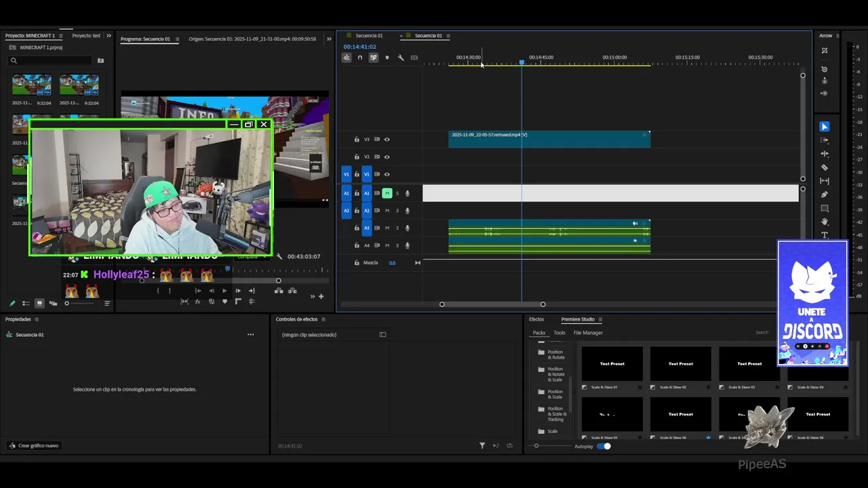This screenshot has width=868, height=488.
Task: Click the captions CC icon in timeline
Action: (x=414, y=58)
